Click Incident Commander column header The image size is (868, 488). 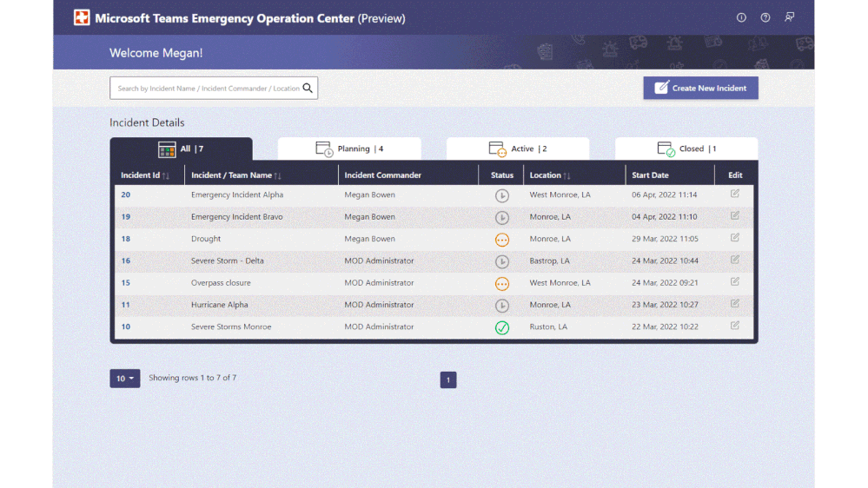[x=382, y=175]
